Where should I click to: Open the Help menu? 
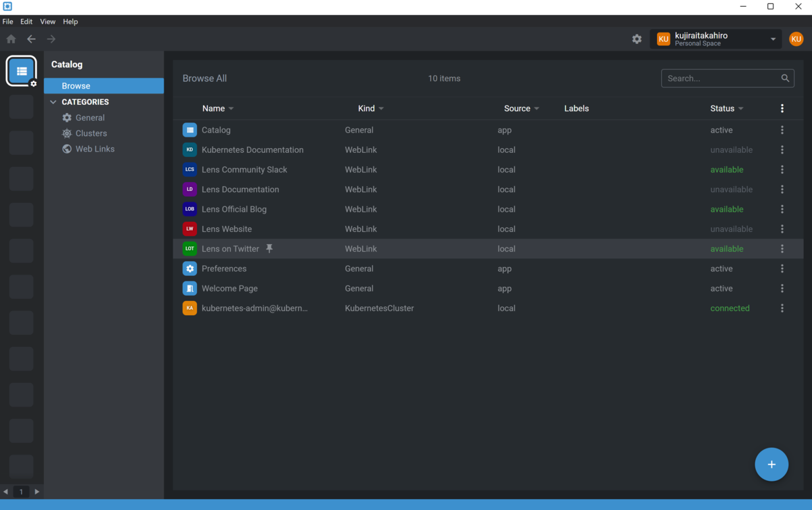[x=70, y=22]
